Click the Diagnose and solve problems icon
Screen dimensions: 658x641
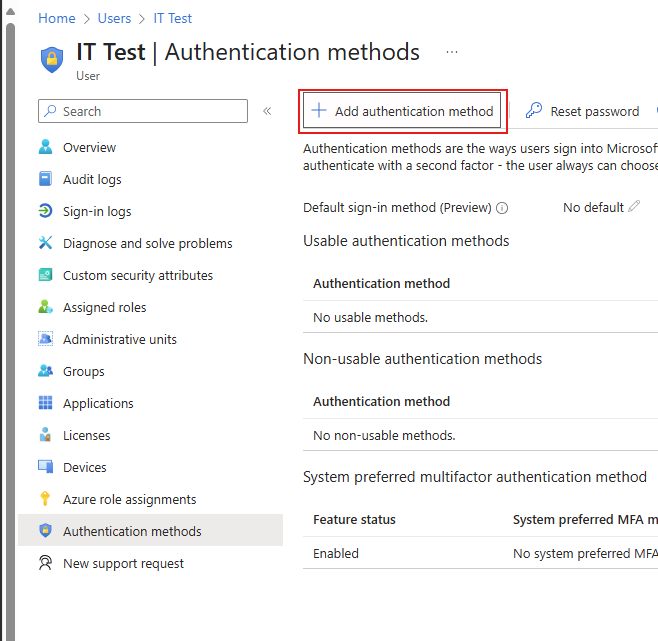pyautogui.click(x=45, y=244)
